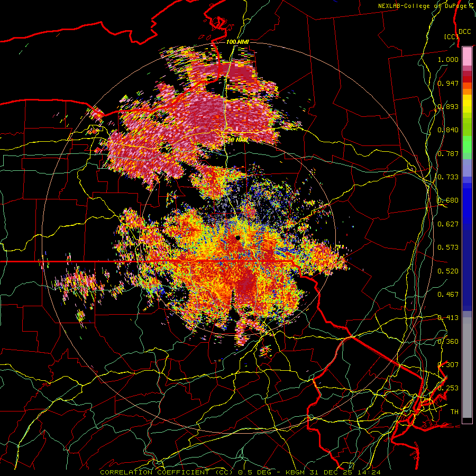Screen dimensions: 476x476
Task: Select the DCC label above the color scale
Action: coord(464,32)
